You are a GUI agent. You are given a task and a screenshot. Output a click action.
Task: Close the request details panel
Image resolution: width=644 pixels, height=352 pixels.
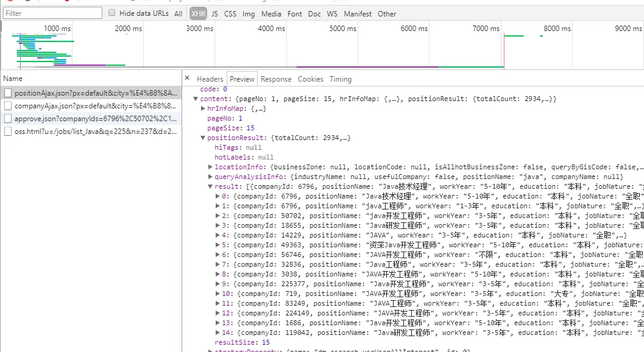187,78
